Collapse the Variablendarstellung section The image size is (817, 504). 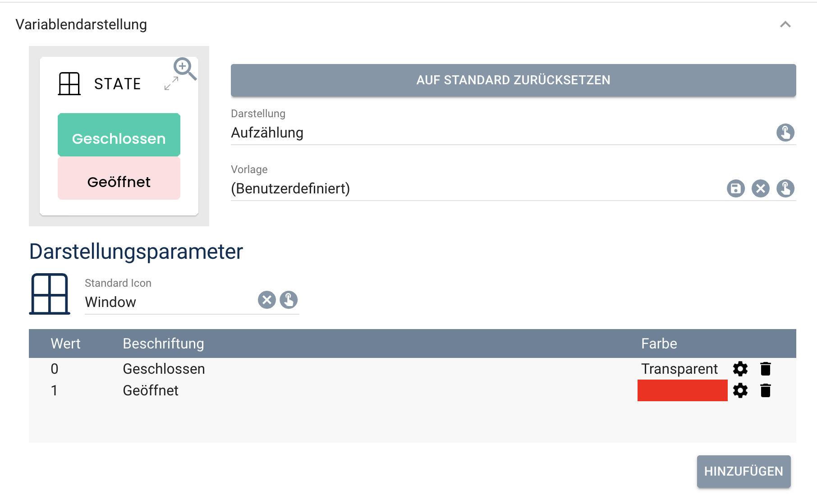785,24
